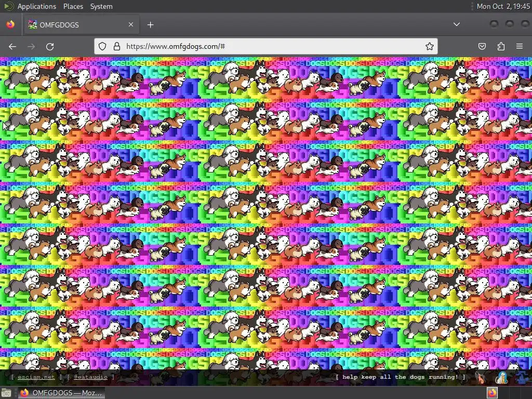532x399 pixels.
Task: Click 'help keep all the dogs running!' text
Action: [x=401, y=377]
